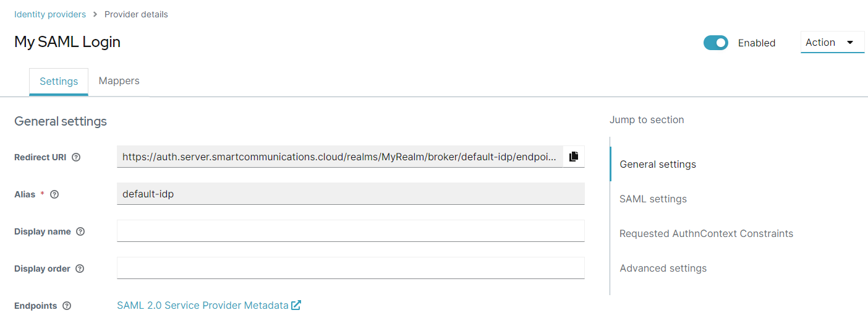
Task: Switch to the Mappers tab
Action: coord(119,81)
